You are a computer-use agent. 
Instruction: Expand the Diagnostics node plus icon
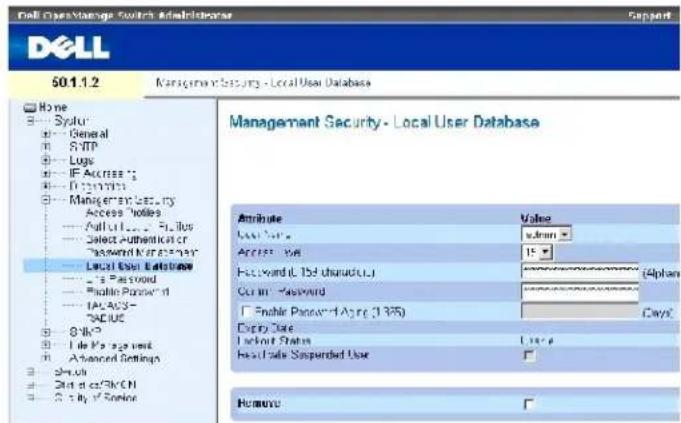[46, 186]
